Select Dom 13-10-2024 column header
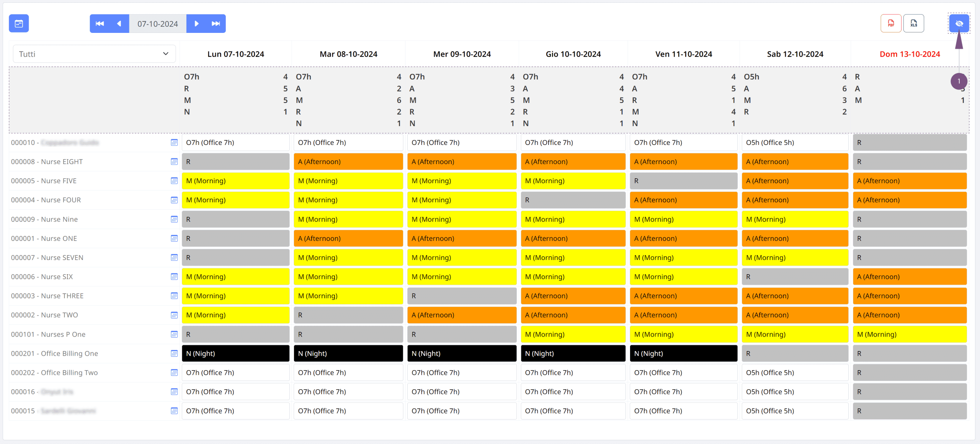Image resolution: width=980 pixels, height=444 pixels. pyautogui.click(x=910, y=54)
